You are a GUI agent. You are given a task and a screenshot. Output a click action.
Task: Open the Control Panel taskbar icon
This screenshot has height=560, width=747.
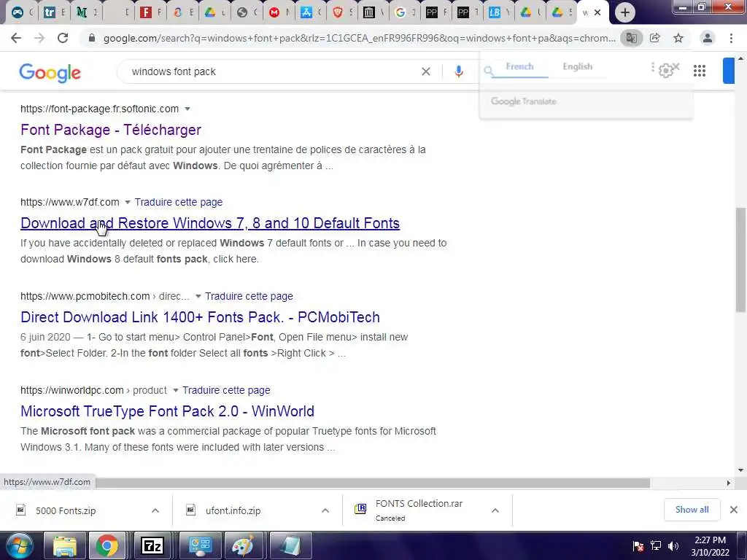(200, 545)
